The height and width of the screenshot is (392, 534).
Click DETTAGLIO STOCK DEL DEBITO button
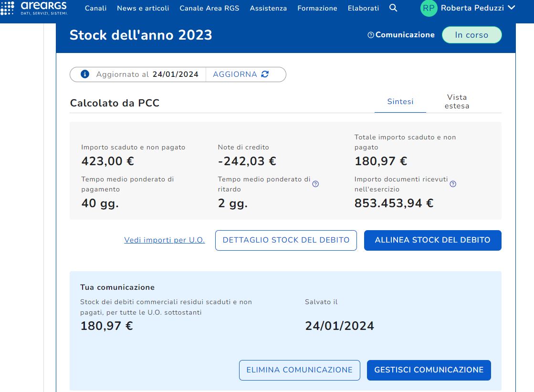(x=286, y=240)
